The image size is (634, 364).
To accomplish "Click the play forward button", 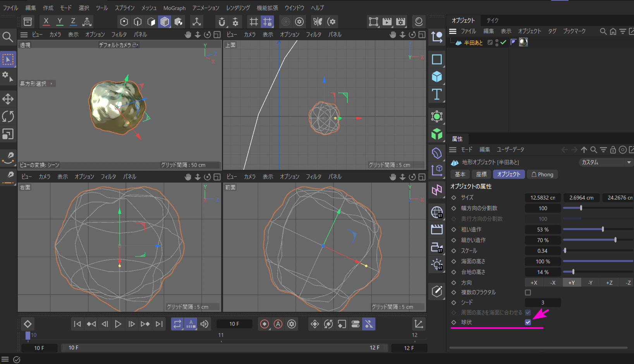I will [x=118, y=324].
